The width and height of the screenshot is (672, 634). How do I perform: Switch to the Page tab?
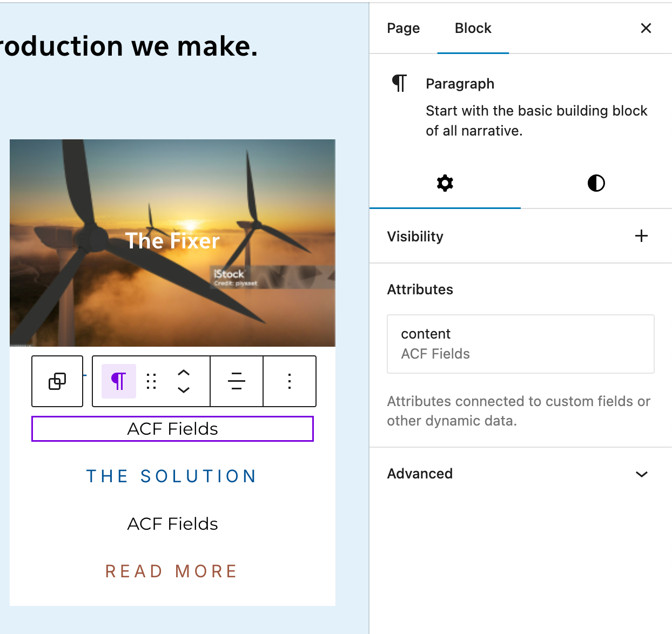pos(404,28)
